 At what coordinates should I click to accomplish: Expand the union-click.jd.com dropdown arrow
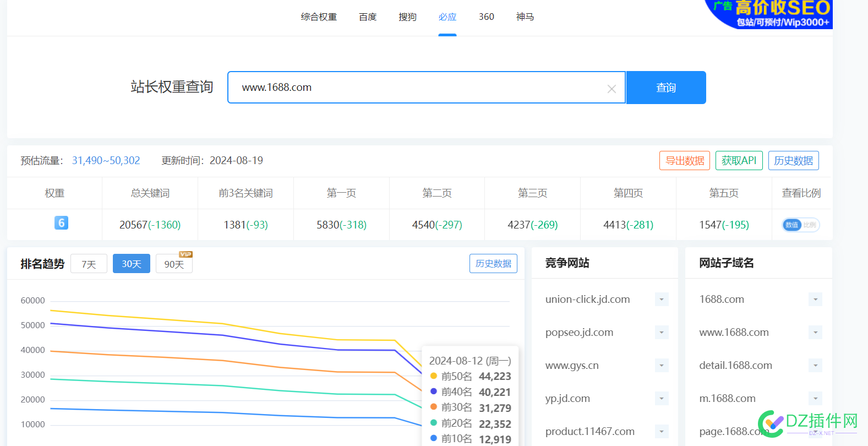[662, 300]
